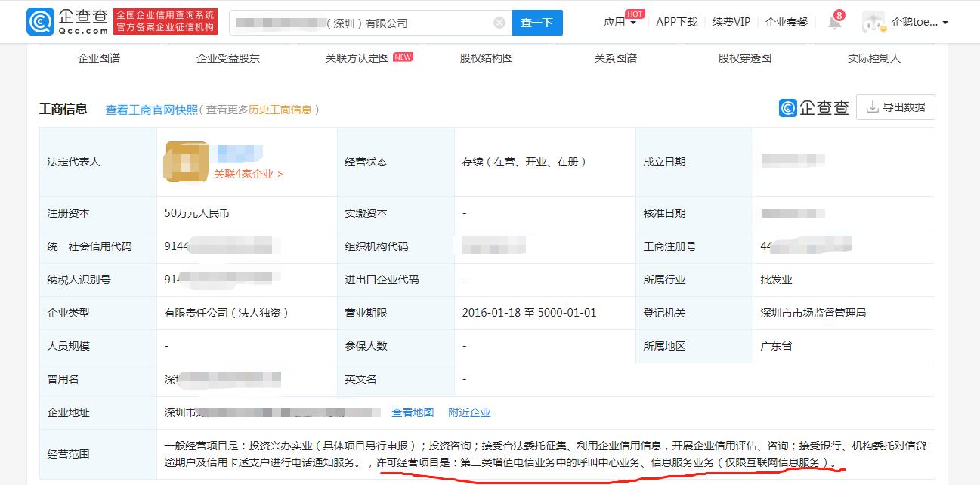The height and width of the screenshot is (485, 980).
Task: Click the 企鹅toe user avatar
Action: pos(873,22)
